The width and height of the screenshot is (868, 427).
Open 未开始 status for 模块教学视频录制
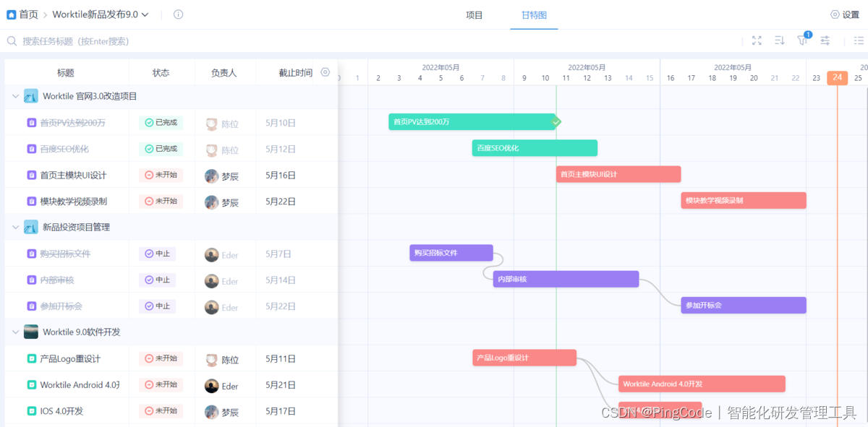pyautogui.click(x=161, y=201)
